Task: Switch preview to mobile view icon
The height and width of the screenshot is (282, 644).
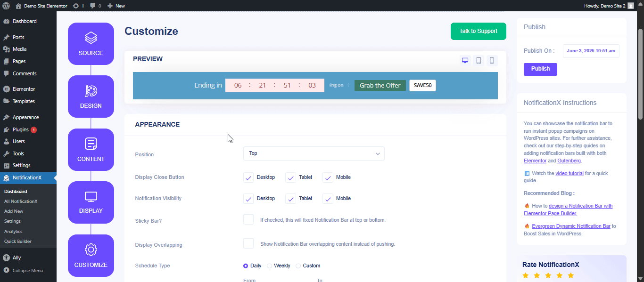Action: coord(492,60)
